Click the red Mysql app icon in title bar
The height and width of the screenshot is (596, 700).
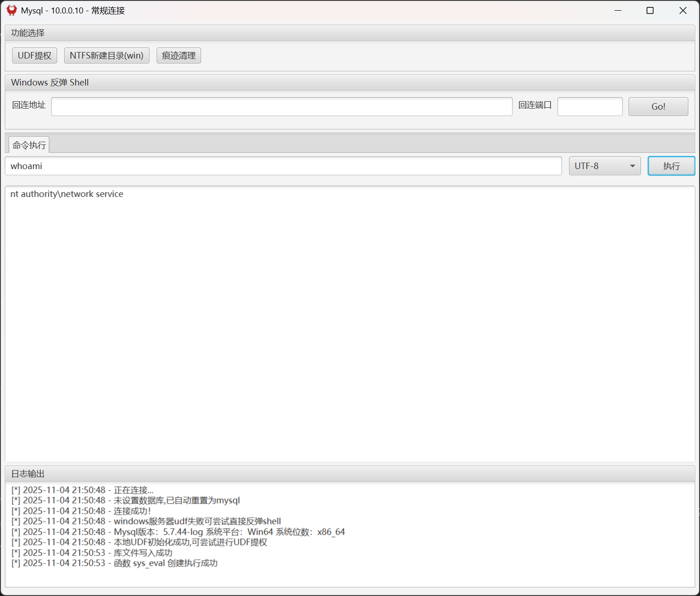[x=12, y=10]
